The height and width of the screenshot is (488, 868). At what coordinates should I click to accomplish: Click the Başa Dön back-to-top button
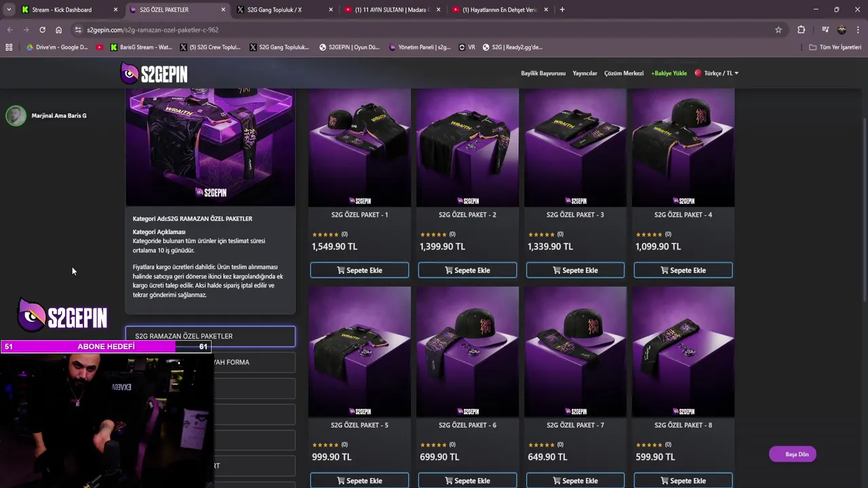pyautogui.click(x=793, y=454)
